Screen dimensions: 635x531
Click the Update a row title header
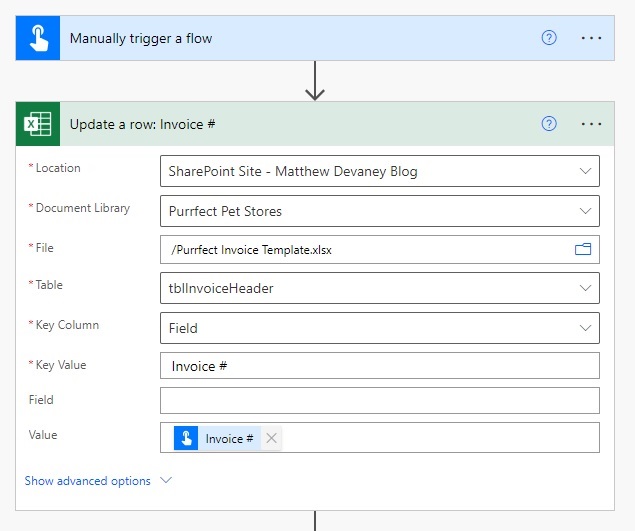click(x=142, y=124)
